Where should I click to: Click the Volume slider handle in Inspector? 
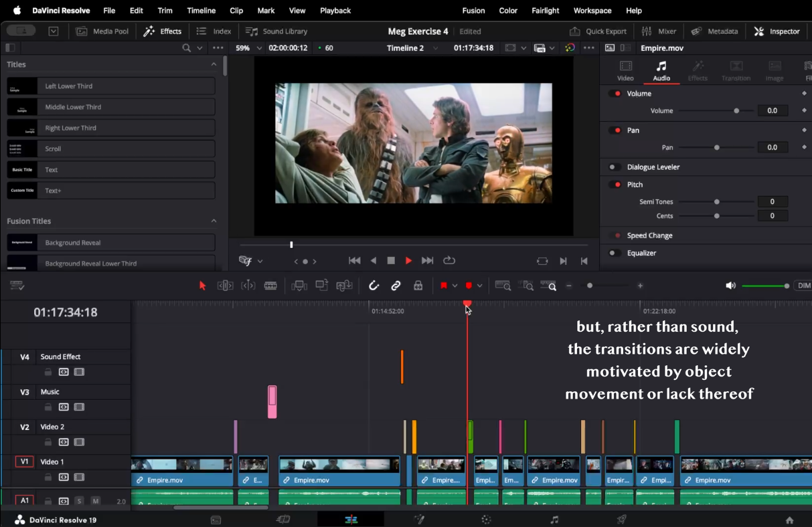[x=736, y=111]
